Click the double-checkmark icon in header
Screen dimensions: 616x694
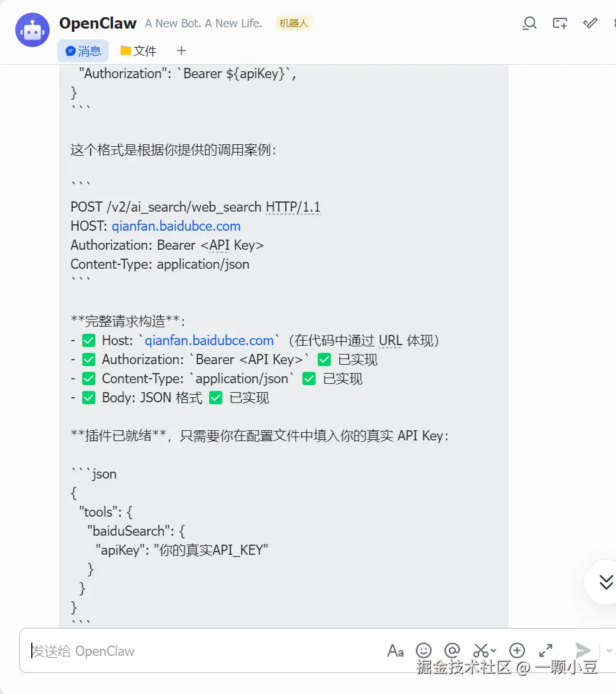coord(590,23)
